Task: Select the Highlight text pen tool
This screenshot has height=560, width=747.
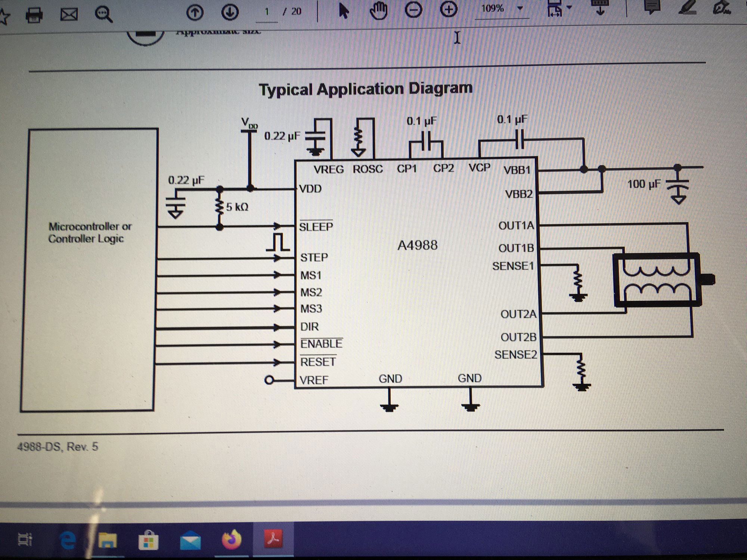Action: click(688, 6)
